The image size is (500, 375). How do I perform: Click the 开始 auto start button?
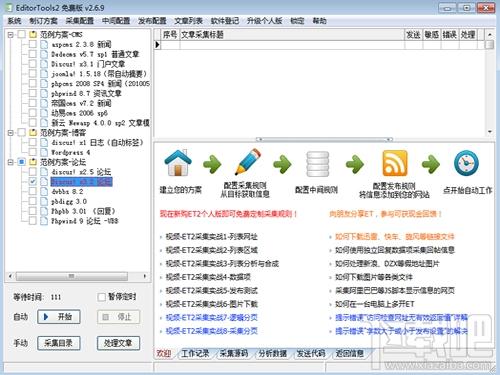click(x=59, y=317)
